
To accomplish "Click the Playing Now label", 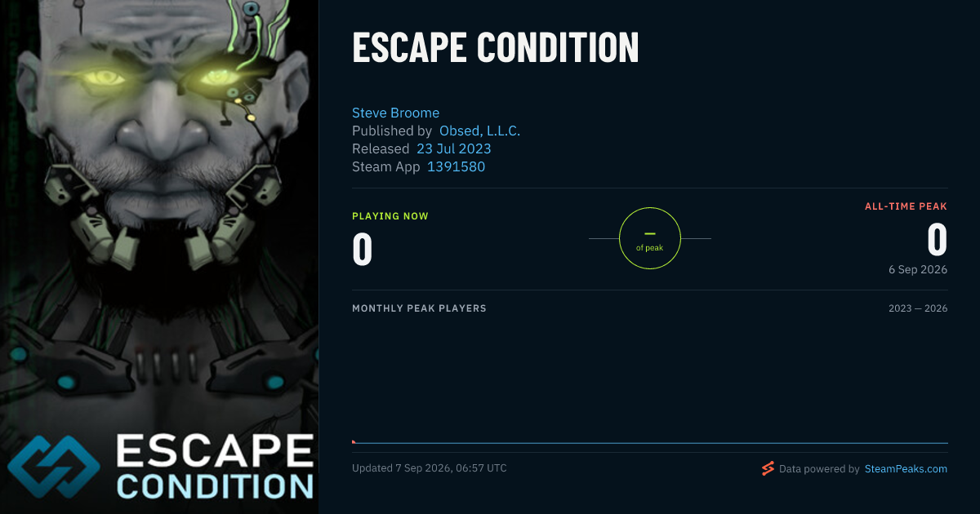I will pos(390,216).
